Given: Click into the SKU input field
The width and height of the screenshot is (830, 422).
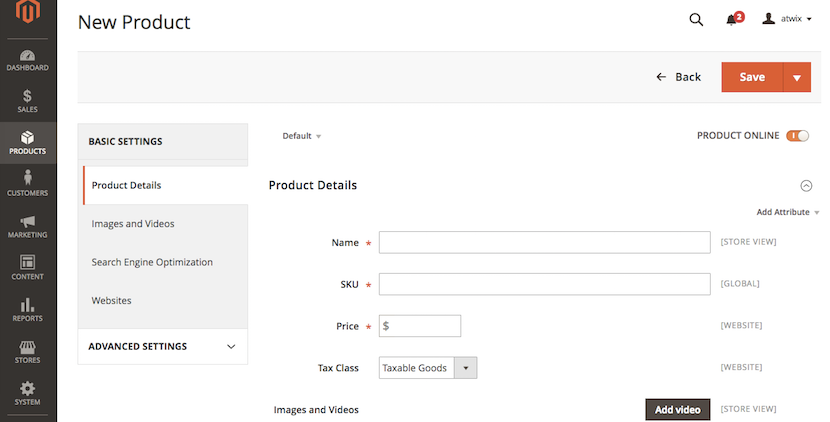Looking at the screenshot, I should click(530, 284).
